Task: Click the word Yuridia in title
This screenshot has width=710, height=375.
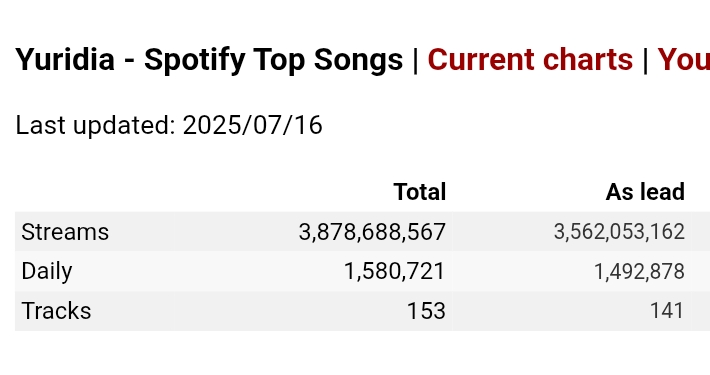Action: [x=65, y=59]
